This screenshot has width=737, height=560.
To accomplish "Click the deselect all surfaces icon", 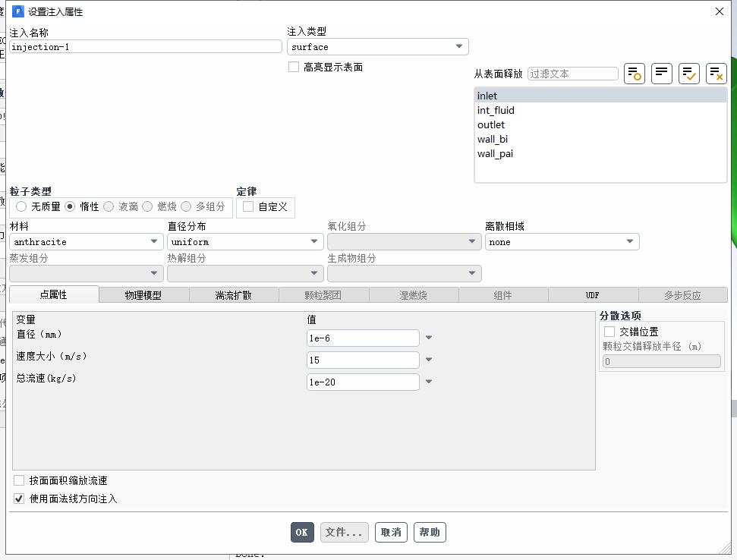I will click(x=716, y=74).
